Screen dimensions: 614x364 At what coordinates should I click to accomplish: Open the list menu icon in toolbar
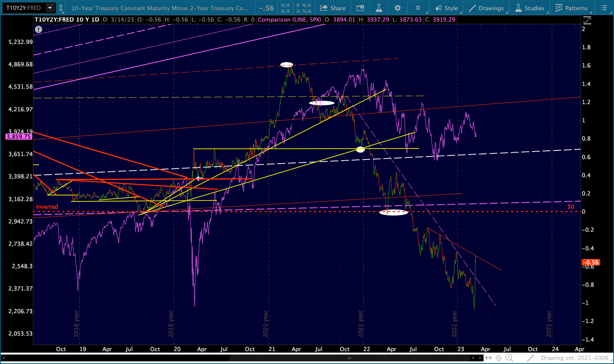click(604, 8)
